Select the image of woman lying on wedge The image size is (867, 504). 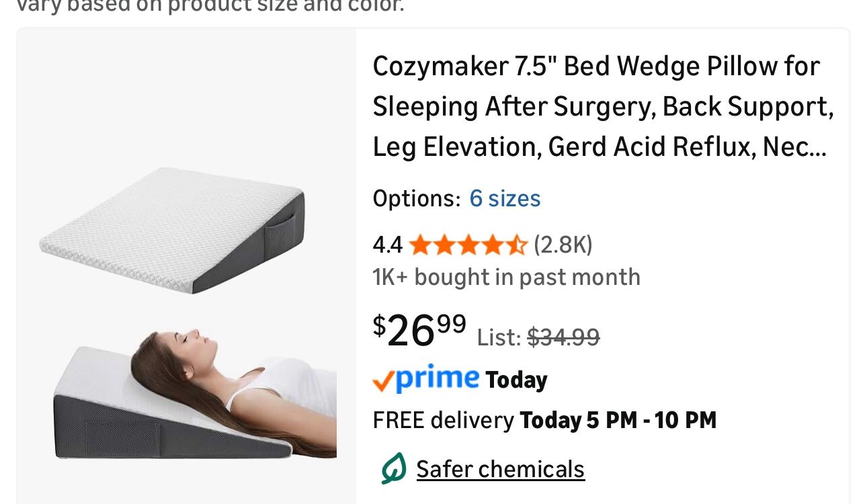[195, 392]
